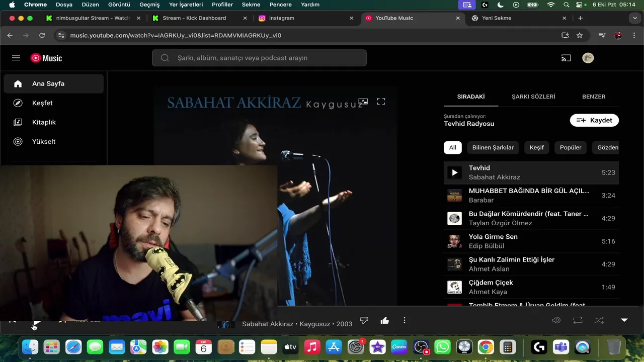Click the YouTube Music logo
644x362 pixels.
coord(46,58)
